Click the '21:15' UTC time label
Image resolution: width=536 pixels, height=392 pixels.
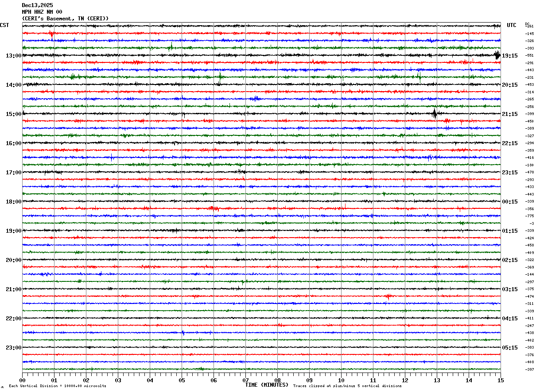coord(510,114)
